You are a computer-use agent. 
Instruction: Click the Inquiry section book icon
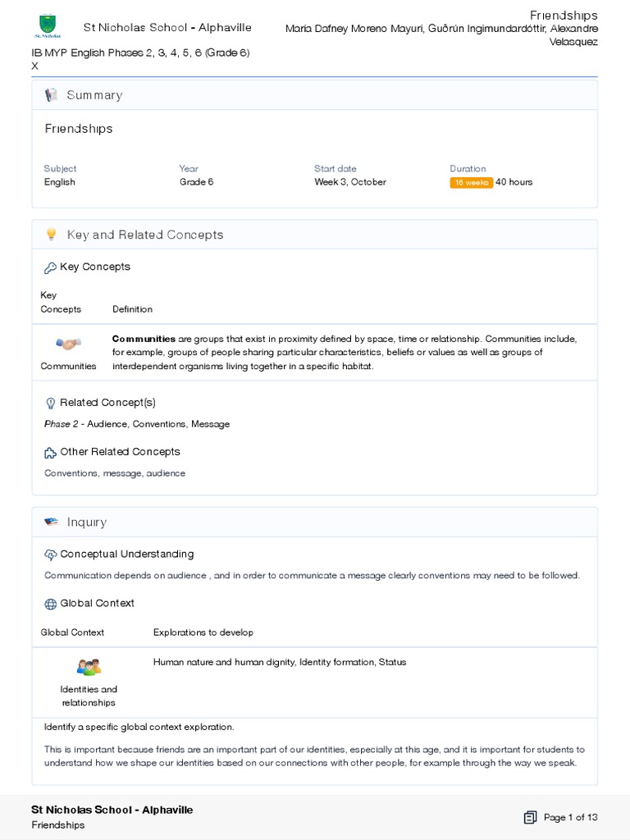pyautogui.click(x=51, y=522)
